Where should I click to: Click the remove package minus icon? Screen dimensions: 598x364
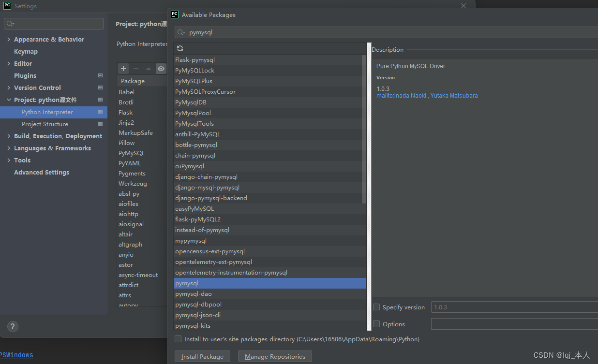coord(136,69)
